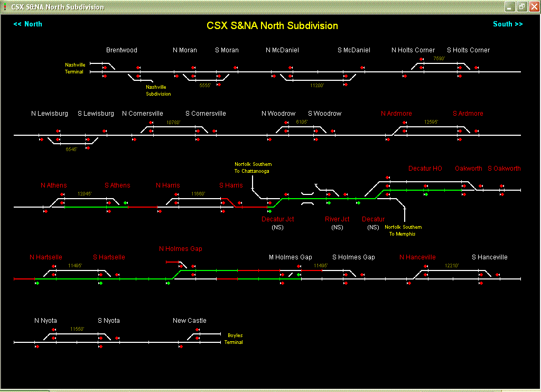
Task: Open the window control menu icon
Action: (5, 7)
